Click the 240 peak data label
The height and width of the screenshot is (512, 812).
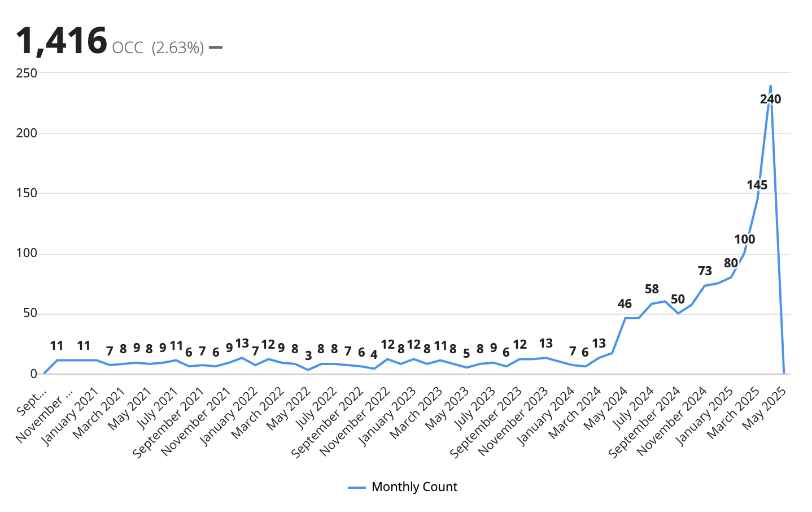[771, 99]
